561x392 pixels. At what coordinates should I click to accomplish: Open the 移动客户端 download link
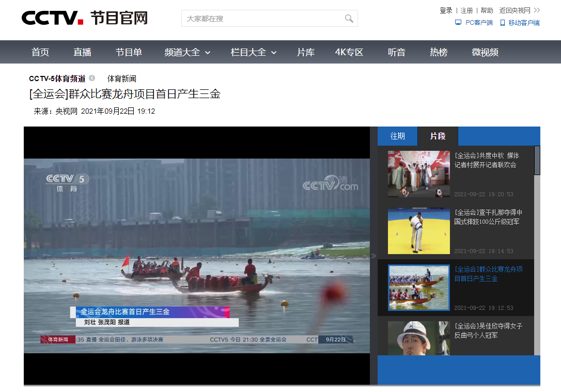(520, 23)
